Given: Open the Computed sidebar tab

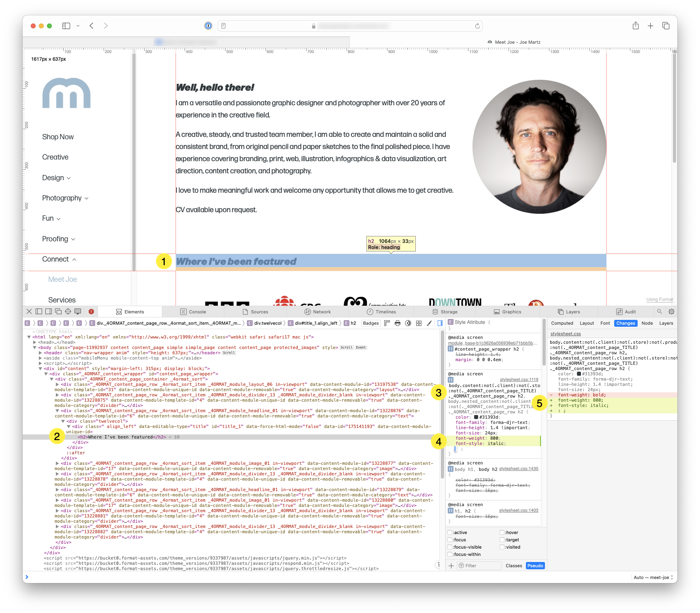Looking at the screenshot, I should click(562, 323).
